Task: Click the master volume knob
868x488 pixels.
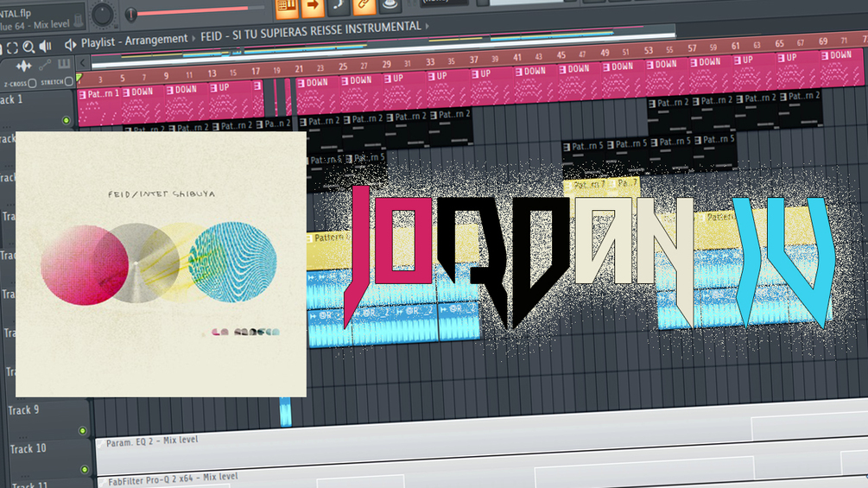Action: (x=103, y=15)
